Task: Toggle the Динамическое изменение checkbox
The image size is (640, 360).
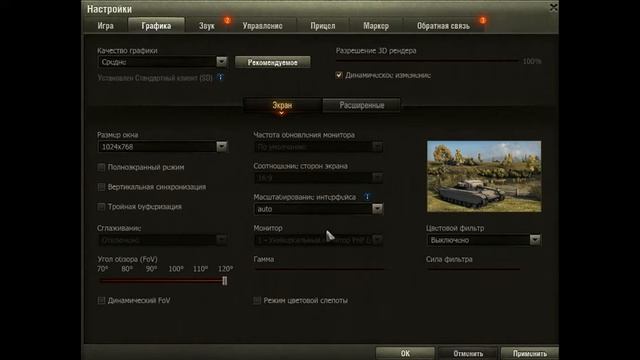Action: [339, 75]
